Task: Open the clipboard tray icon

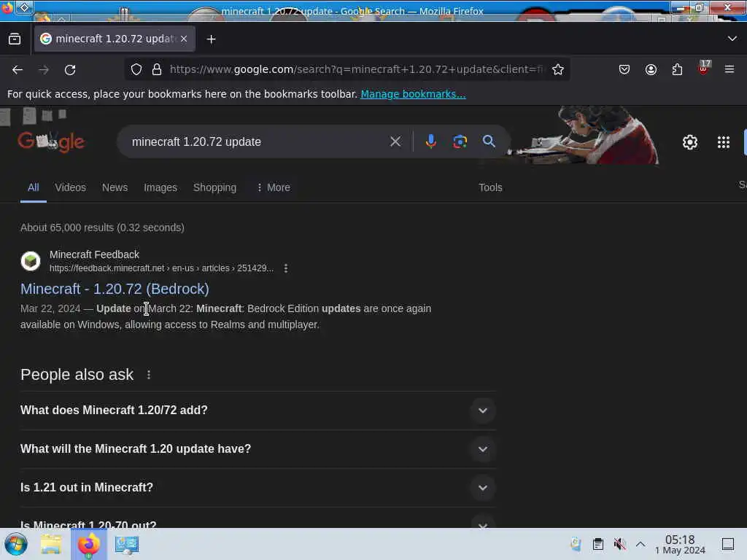Action: click(598, 544)
